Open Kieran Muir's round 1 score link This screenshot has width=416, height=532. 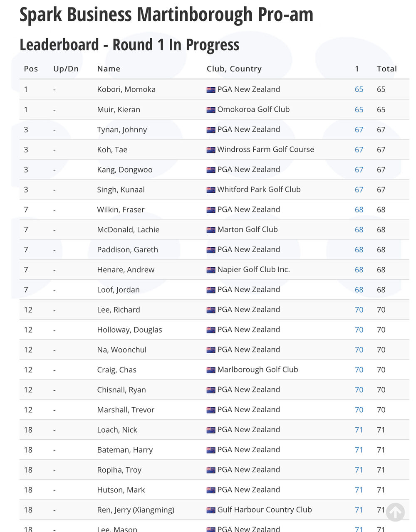359,110
